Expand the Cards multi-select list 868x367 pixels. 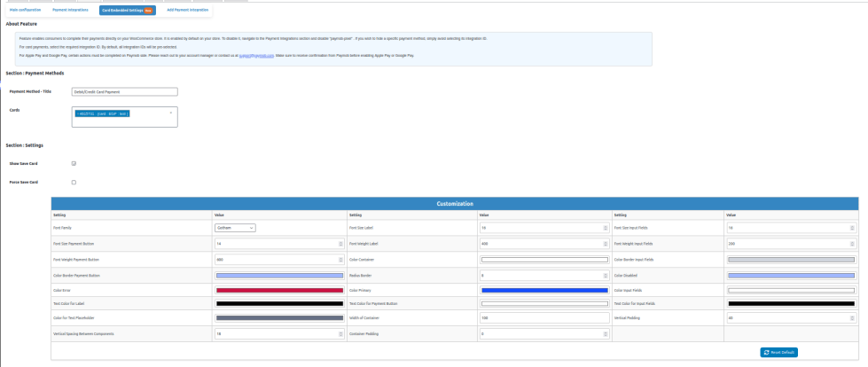tap(170, 113)
